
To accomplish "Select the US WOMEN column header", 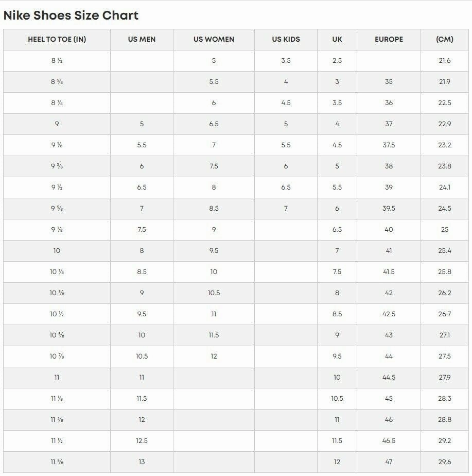I will [x=214, y=39].
